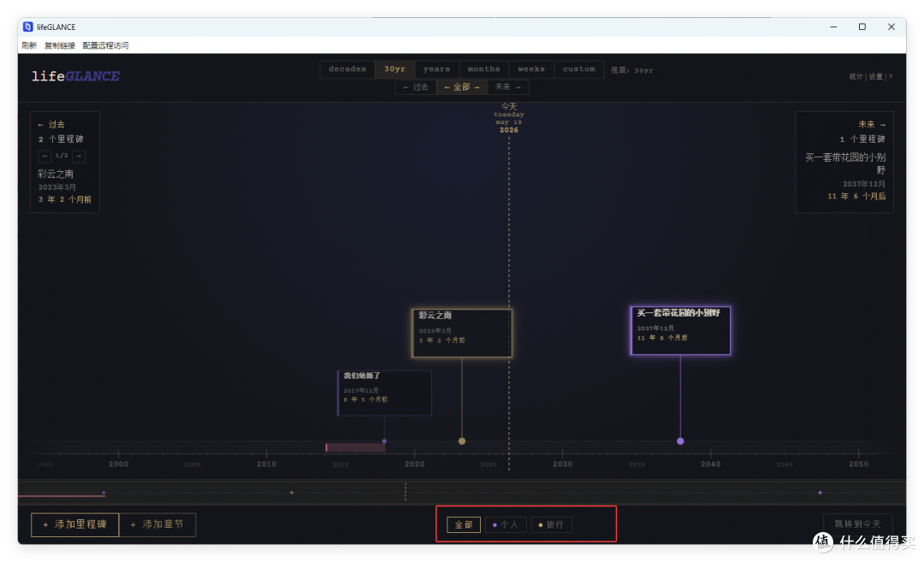
Task: Filter milestones by 个人 category
Action: pyautogui.click(x=506, y=525)
